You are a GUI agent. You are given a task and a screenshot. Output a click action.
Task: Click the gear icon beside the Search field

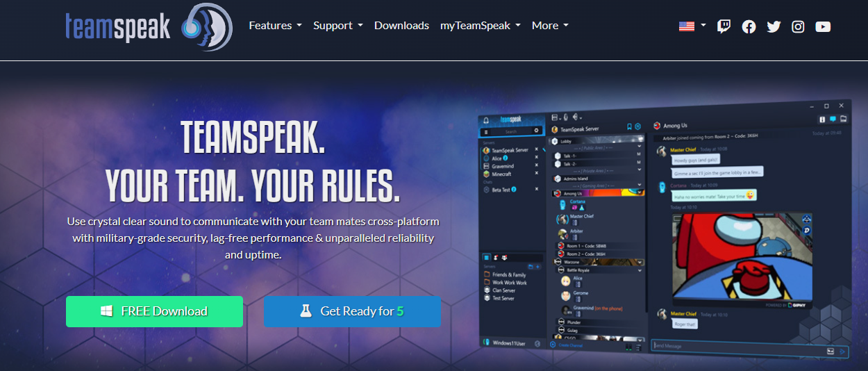536,131
